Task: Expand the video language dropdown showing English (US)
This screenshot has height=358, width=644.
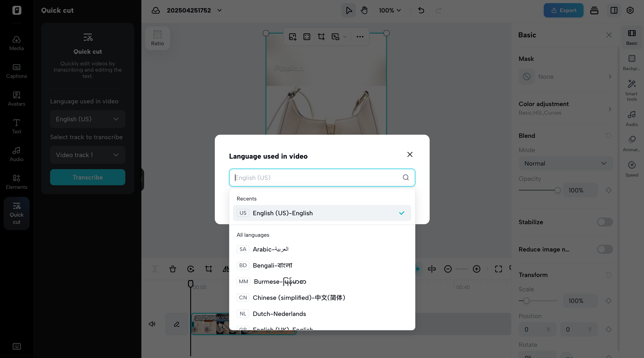Action: coord(87,119)
